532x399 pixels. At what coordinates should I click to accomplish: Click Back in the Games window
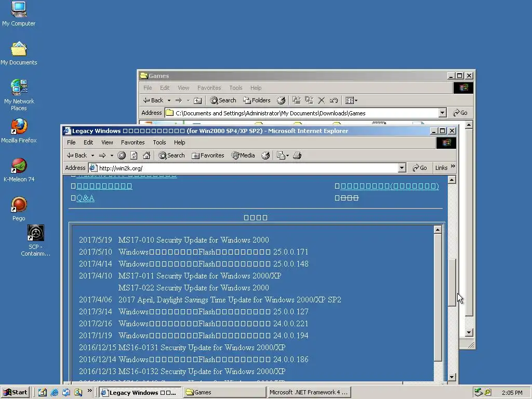click(153, 100)
